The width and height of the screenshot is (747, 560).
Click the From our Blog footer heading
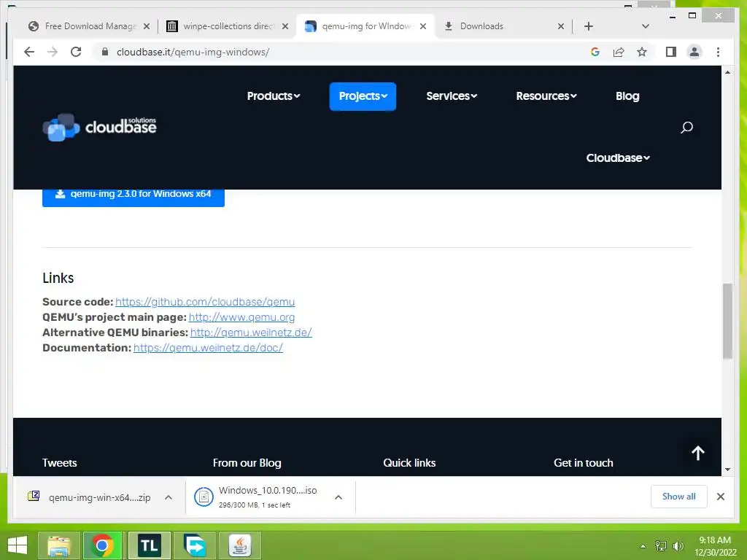(247, 463)
